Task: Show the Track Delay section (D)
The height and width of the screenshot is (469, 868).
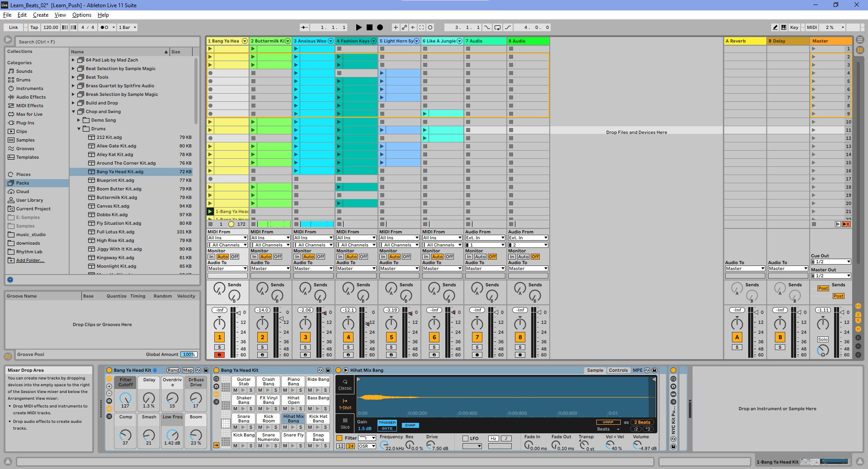Action: [x=859, y=339]
